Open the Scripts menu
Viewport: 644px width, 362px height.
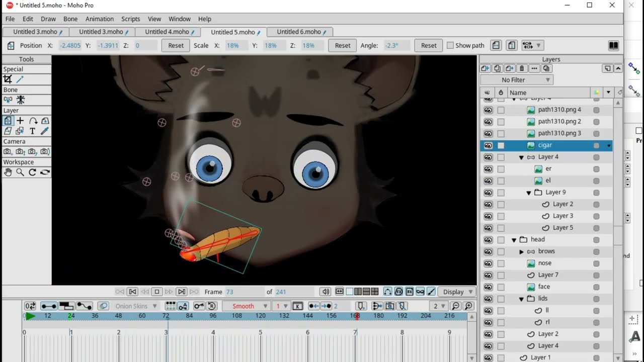131,19
